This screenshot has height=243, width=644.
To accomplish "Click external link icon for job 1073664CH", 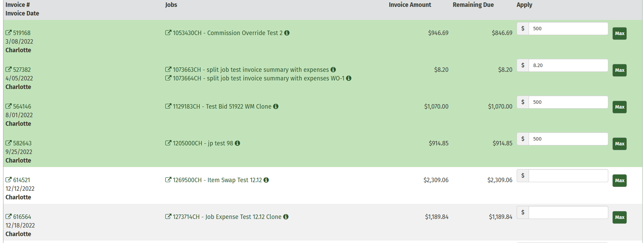I will (x=168, y=78).
